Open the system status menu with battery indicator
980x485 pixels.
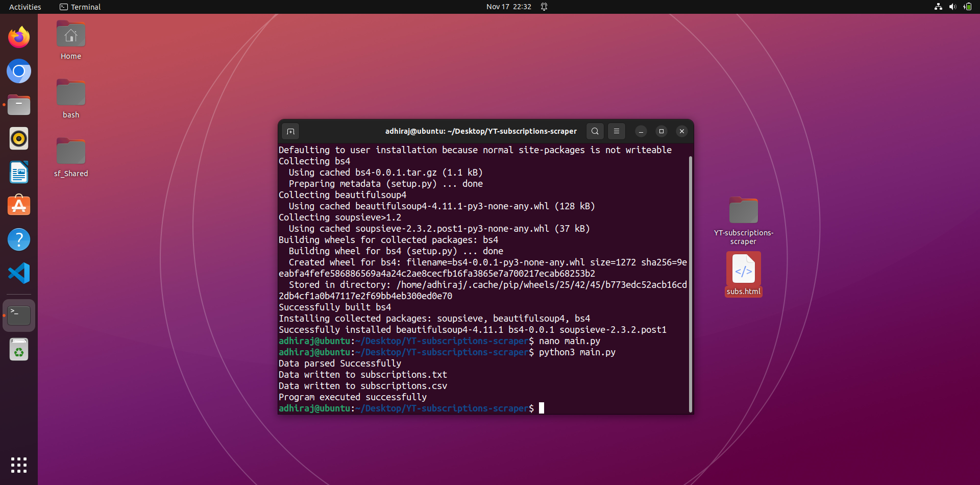click(x=967, y=7)
